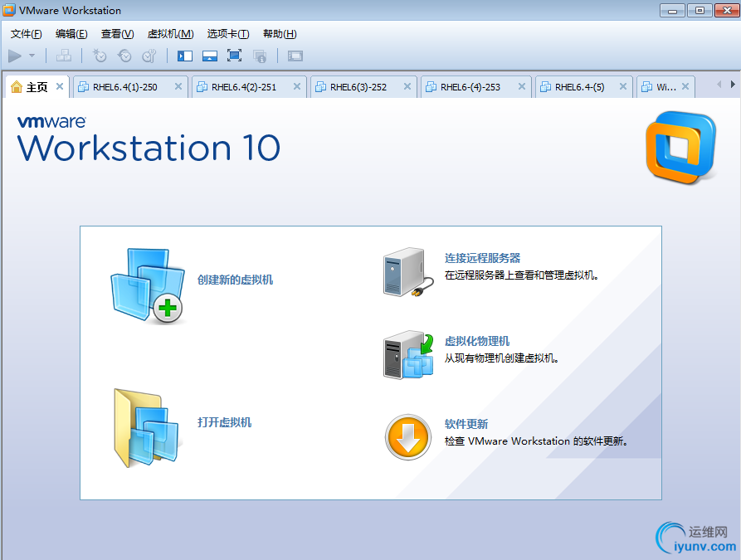Click the VMware Workstation title bar icon
741x560 pixels.
pyautogui.click(x=9, y=10)
